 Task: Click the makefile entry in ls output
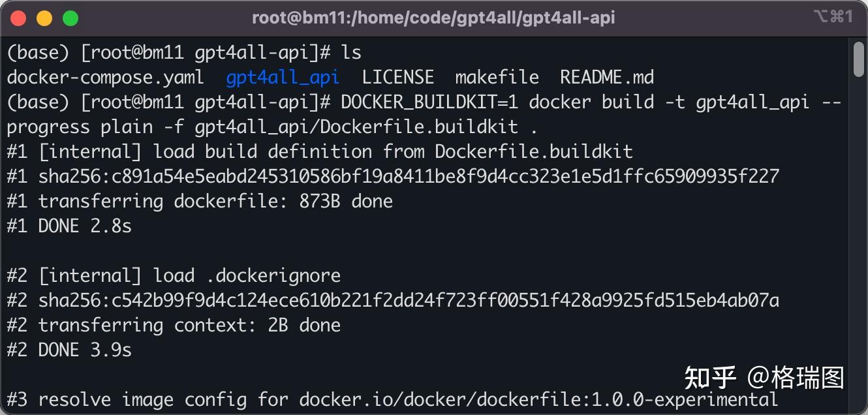click(x=497, y=77)
